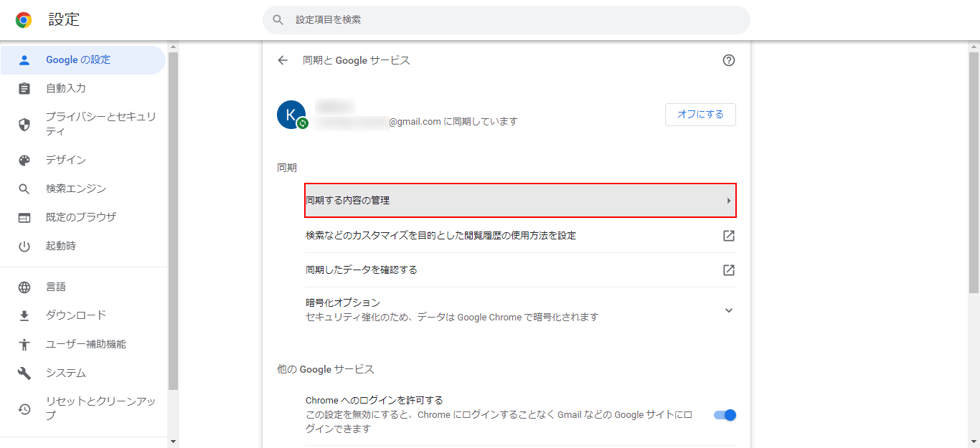Click the sidebar scrollbar thumb

pos(173,221)
